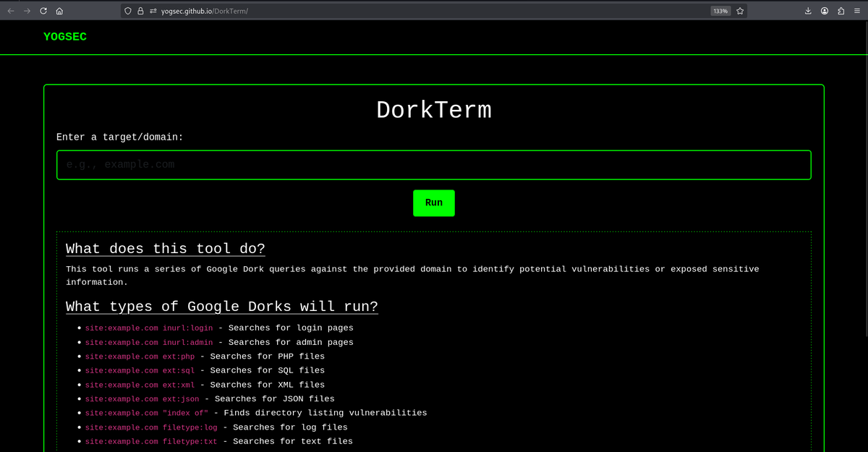The image size is (868, 452).
Task: Click the DorkTerm page title
Action: pos(434,110)
